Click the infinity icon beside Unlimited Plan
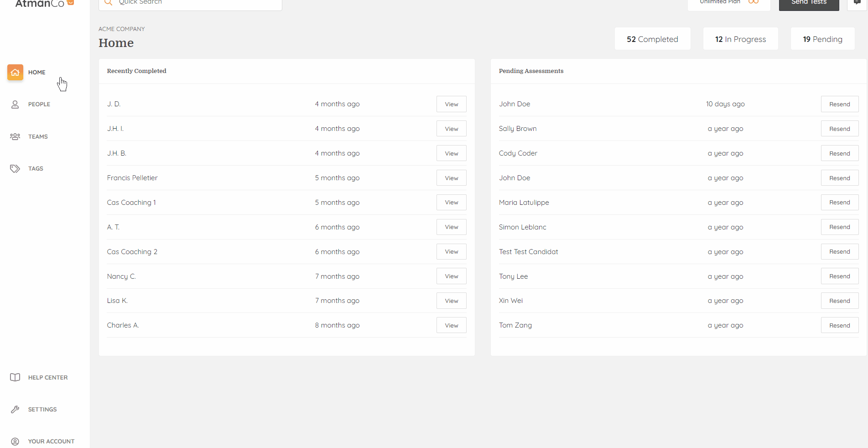The height and width of the screenshot is (448, 868). point(754,2)
